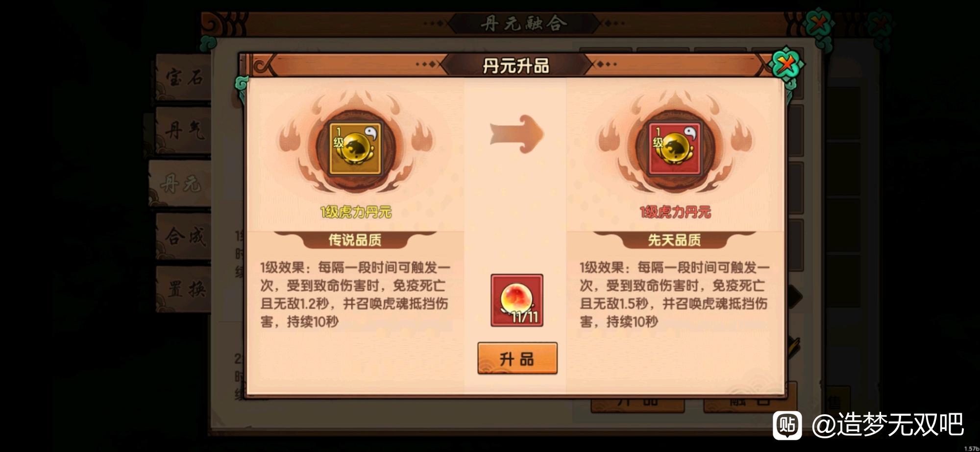This screenshot has height=452, width=980.
Task: Click the red 1级虎力丹元 name label
Action: tap(675, 212)
